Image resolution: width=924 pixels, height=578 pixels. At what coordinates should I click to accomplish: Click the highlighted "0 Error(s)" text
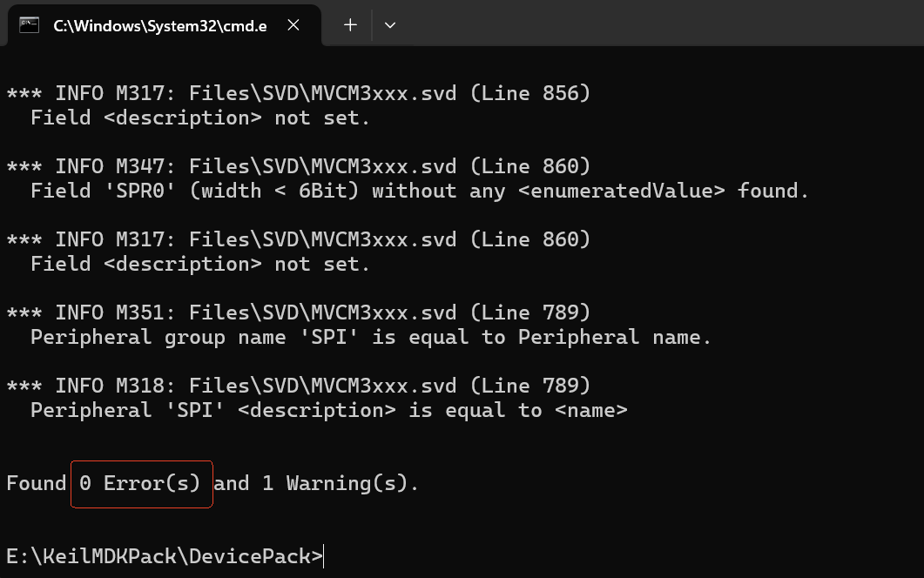click(x=140, y=483)
